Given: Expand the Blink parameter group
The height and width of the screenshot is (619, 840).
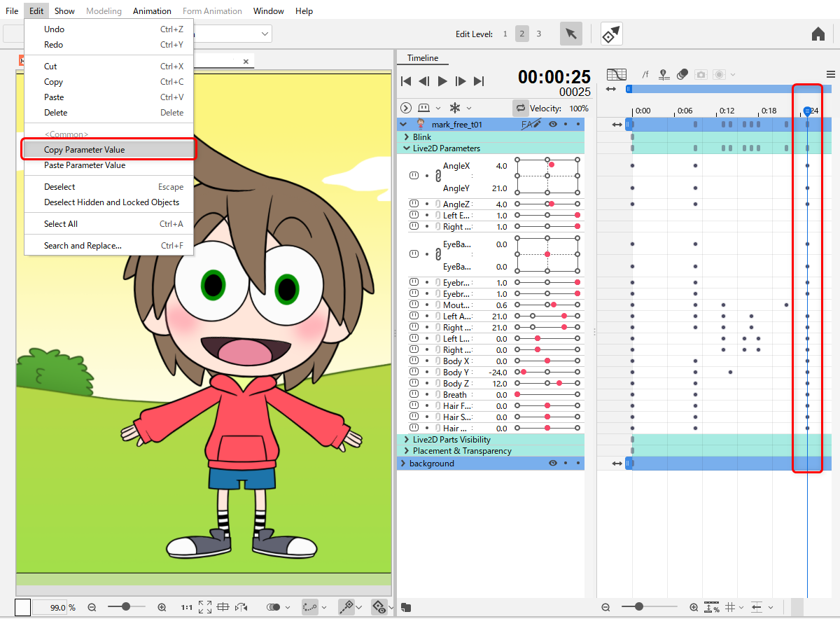Looking at the screenshot, I should coord(407,137).
